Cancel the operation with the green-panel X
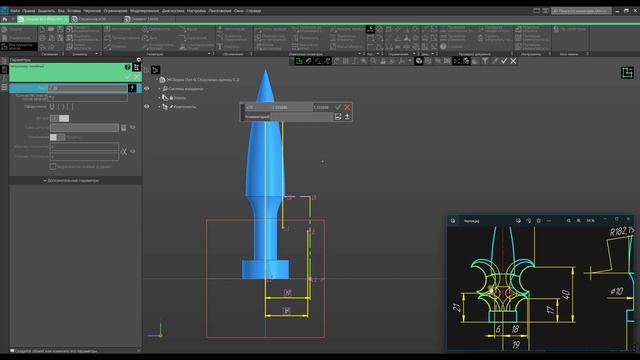The height and width of the screenshot is (360, 640). coord(136,77)
